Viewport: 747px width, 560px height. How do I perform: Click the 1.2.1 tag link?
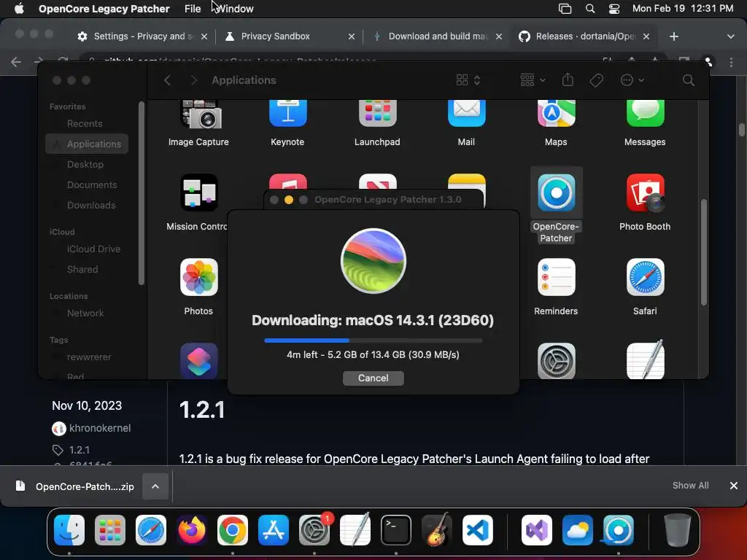(79, 450)
